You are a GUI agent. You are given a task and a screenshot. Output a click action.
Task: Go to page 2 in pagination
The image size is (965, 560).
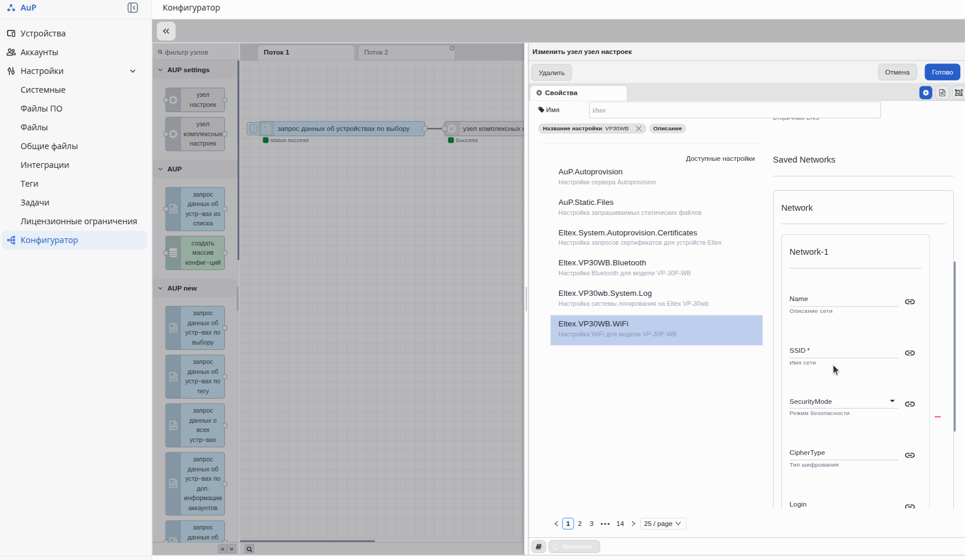pyautogui.click(x=580, y=524)
